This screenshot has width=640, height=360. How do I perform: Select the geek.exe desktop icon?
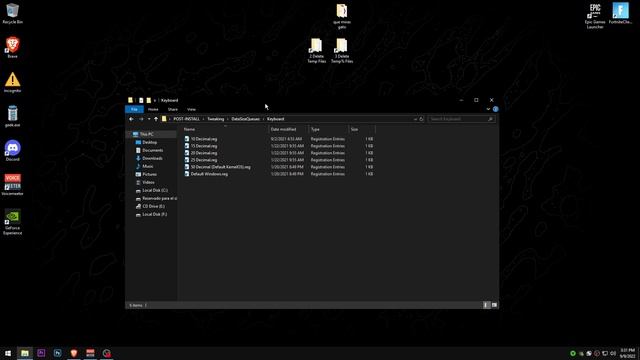(12, 116)
